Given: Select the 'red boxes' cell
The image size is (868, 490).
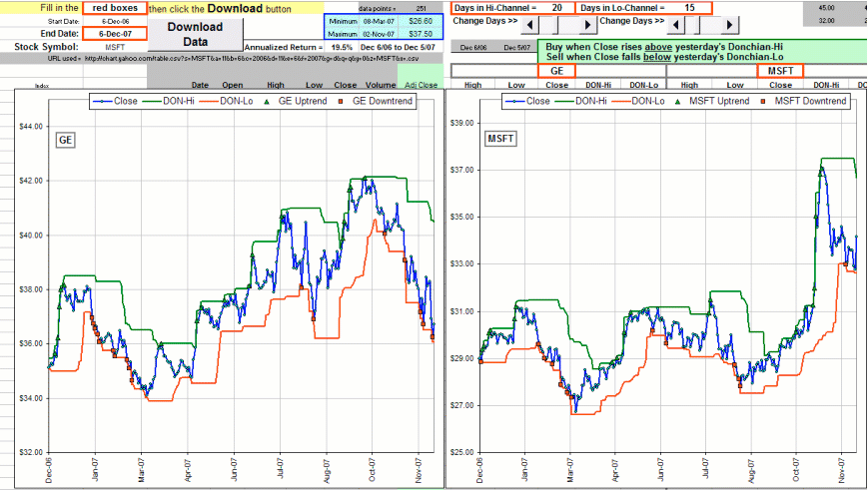Looking at the screenshot, I should tap(115, 8).
